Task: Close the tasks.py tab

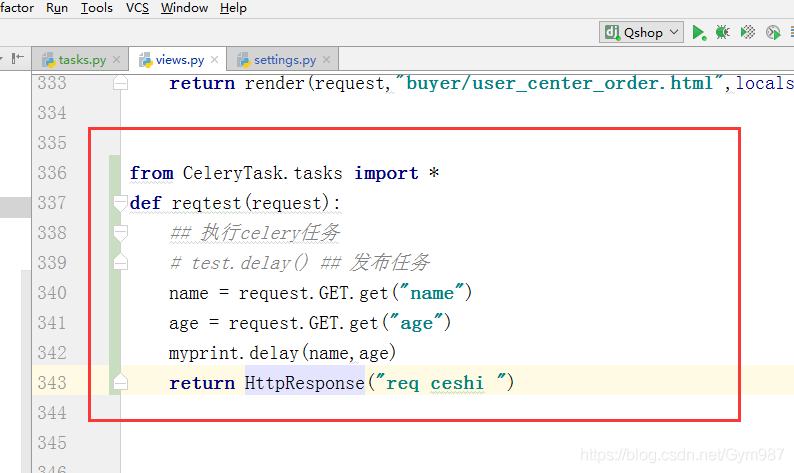Action: [116, 60]
